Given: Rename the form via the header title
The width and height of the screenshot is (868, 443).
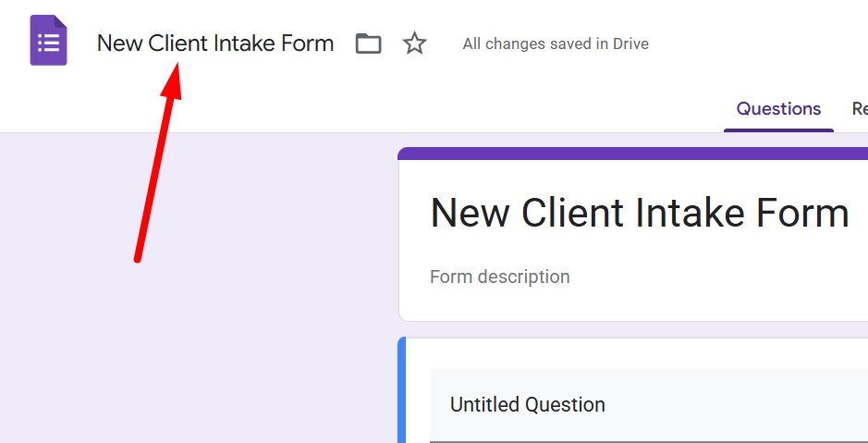Looking at the screenshot, I should pyautogui.click(x=214, y=43).
